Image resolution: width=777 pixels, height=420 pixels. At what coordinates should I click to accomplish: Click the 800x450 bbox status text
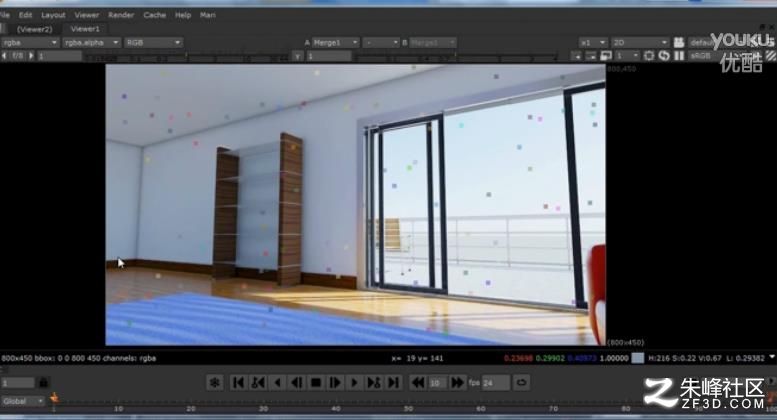click(78, 358)
